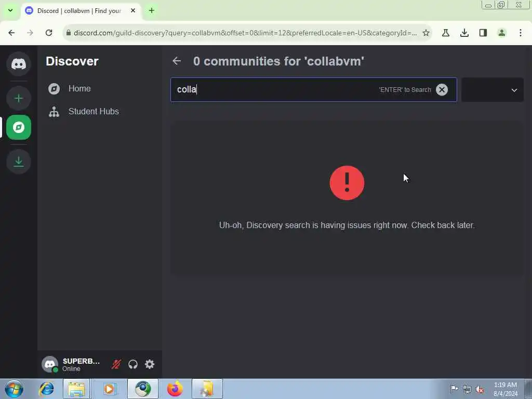This screenshot has height=399, width=532.
Task: Open Action Center flag tray icon
Action: coord(454,389)
